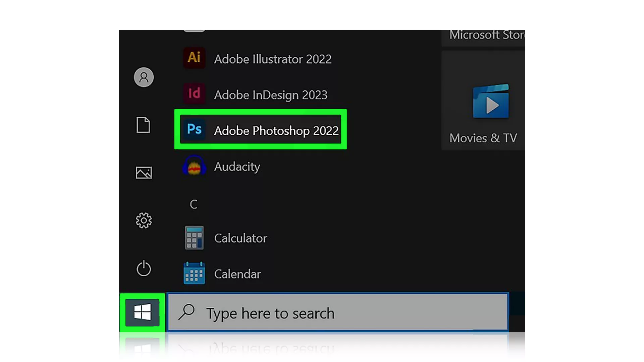The height and width of the screenshot is (362, 644).
Task: Jump to apps via letter C header
Action: tap(194, 204)
